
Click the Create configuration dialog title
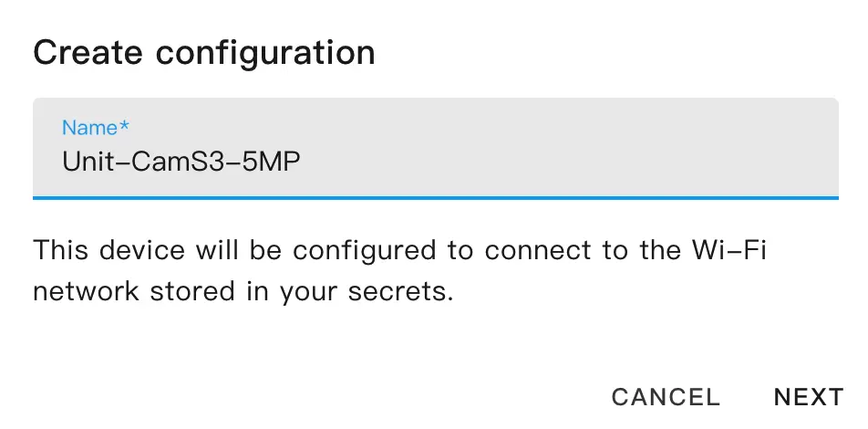[x=204, y=52]
